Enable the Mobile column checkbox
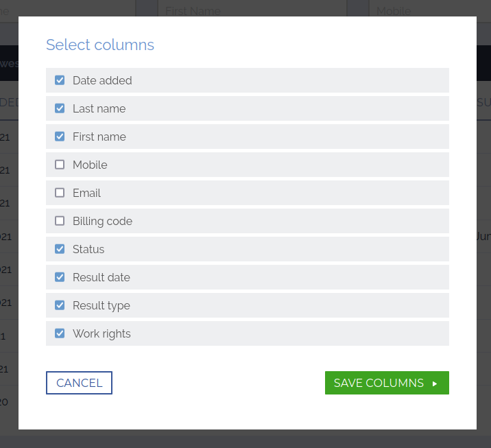 pyautogui.click(x=60, y=165)
